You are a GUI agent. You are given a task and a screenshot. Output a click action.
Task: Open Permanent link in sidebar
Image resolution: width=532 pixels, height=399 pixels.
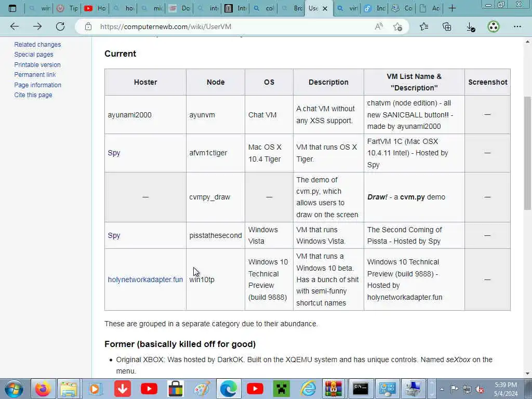(35, 75)
